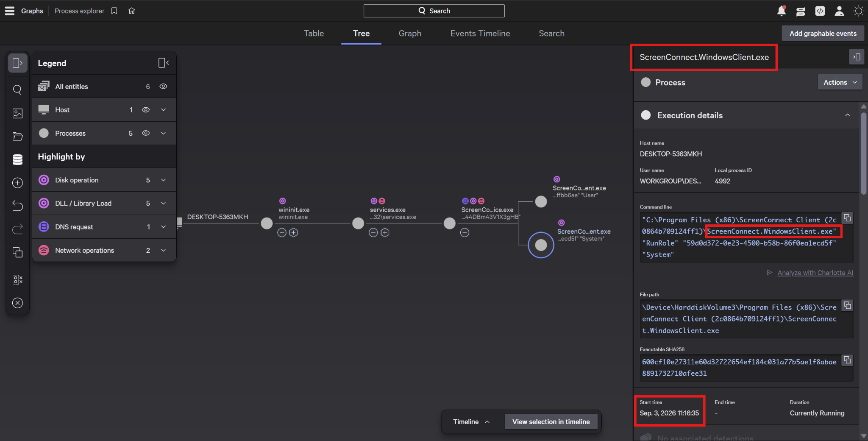Click the Graphs breadcrumb
Viewport: 868px width, 441px height.
point(32,11)
